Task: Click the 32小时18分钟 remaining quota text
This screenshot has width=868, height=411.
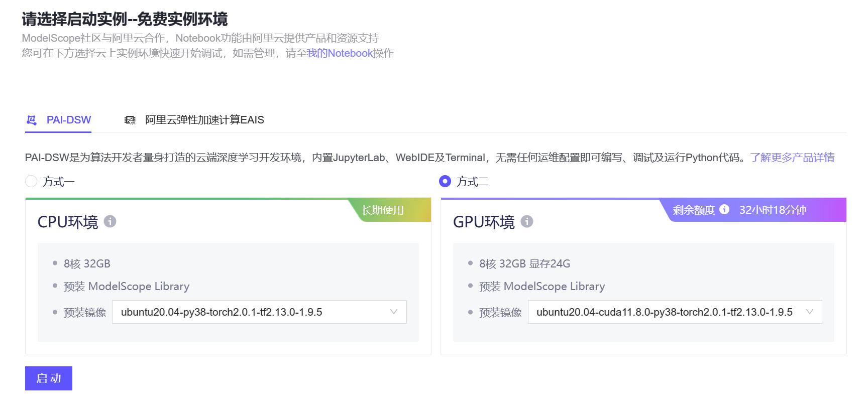Action: (x=773, y=210)
